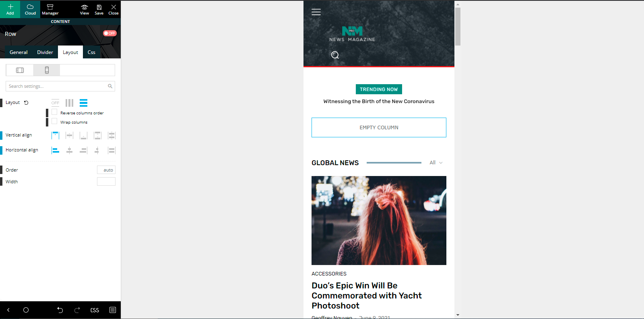Open the Accessories category link
This screenshot has height=319, width=644.
click(329, 274)
